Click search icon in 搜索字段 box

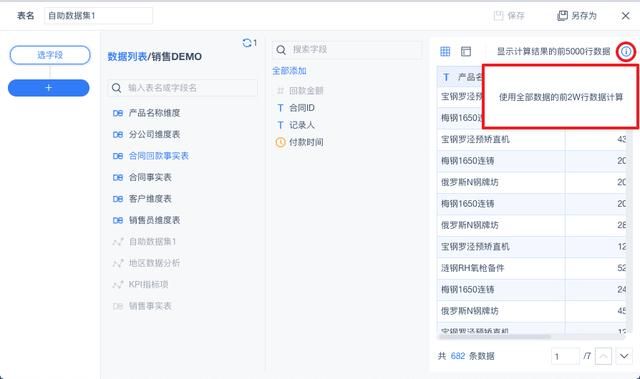click(x=281, y=50)
